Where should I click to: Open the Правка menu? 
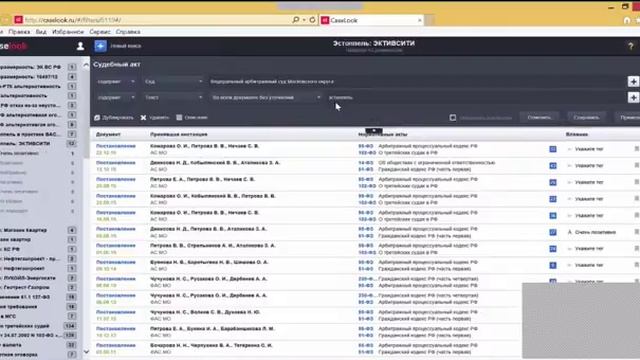point(19,32)
